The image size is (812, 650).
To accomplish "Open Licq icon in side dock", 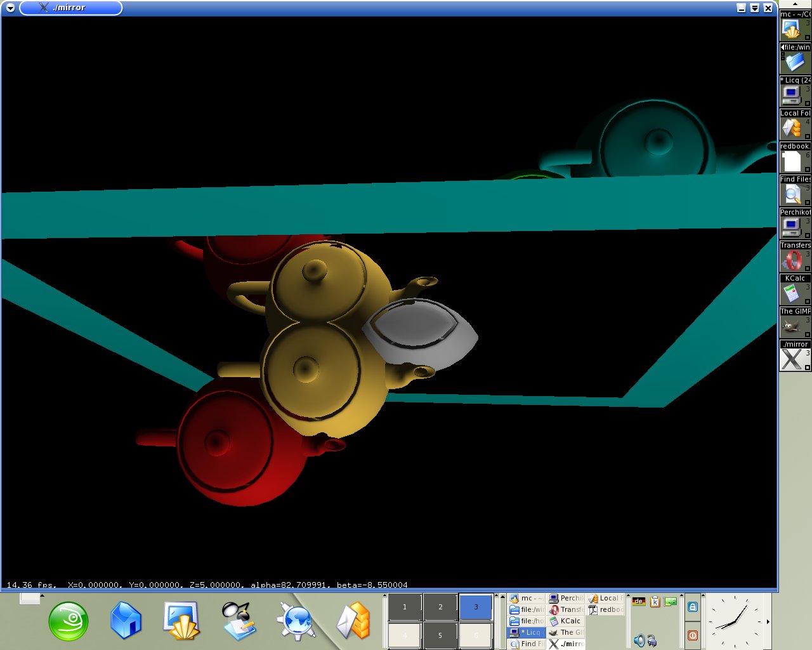I will click(795, 91).
